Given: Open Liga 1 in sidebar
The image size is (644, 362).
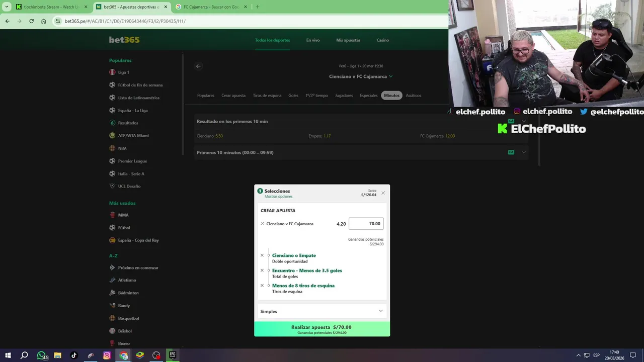Looking at the screenshot, I should coord(124,72).
